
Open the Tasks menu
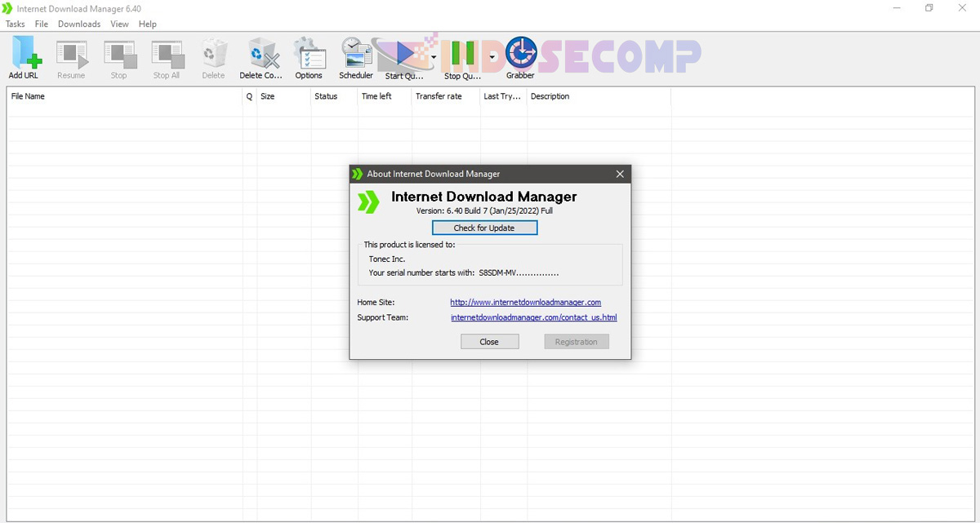(x=15, y=24)
